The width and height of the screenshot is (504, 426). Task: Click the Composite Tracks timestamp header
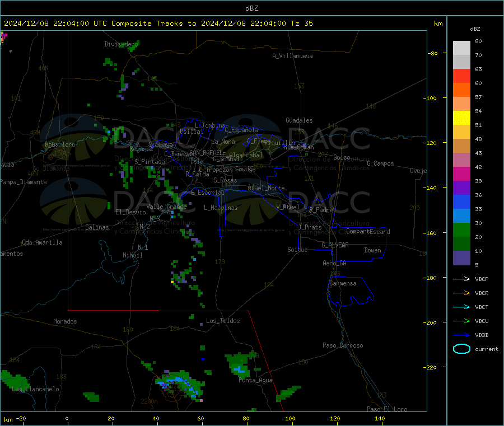tap(158, 24)
